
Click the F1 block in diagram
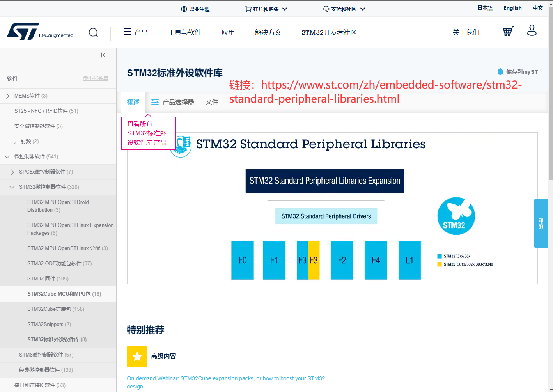pos(274,260)
